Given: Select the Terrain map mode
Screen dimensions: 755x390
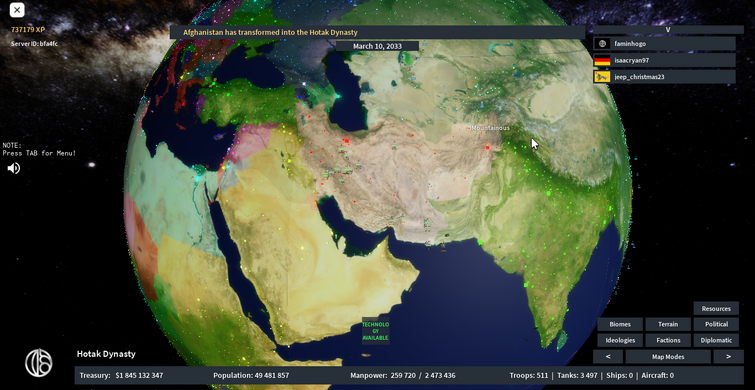Looking at the screenshot, I should [668, 325].
